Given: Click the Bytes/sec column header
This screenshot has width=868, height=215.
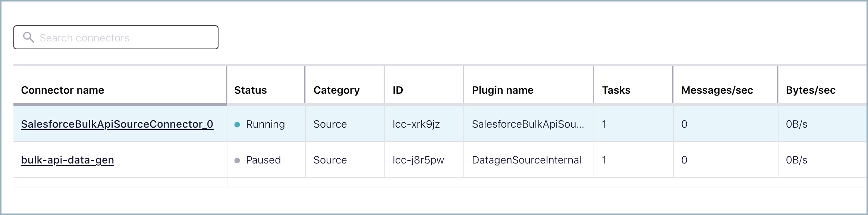Looking at the screenshot, I should pyautogui.click(x=810, y=90).
